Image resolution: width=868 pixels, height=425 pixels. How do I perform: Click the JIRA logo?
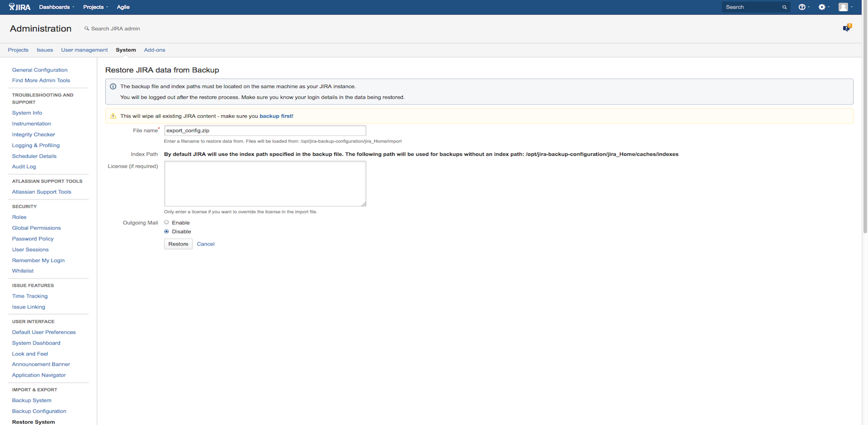click(x=19, y=7)
